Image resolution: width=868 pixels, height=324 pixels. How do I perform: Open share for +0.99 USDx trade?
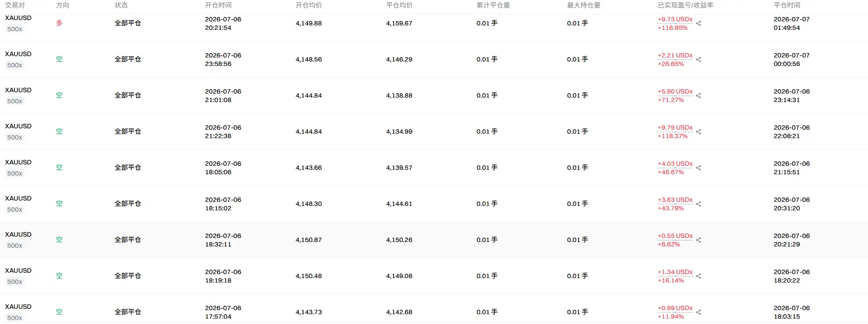click(x=699, y=312)
